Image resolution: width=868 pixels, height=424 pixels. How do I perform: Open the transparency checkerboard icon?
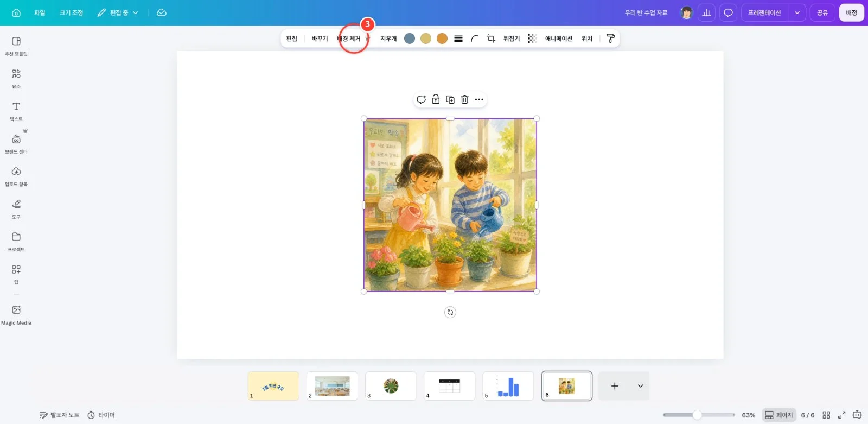tap(532, 39)
